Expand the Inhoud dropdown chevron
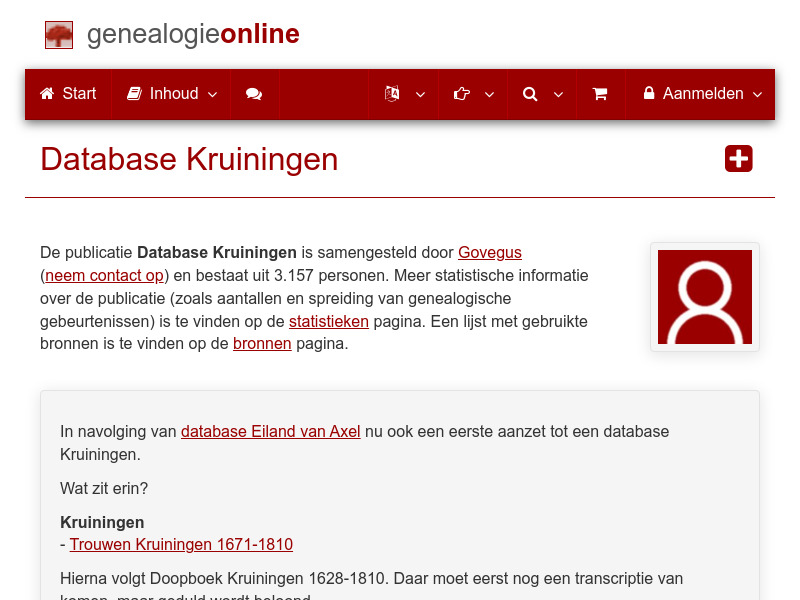The width and height of the screenshot is (800, 600). point(212,95)
